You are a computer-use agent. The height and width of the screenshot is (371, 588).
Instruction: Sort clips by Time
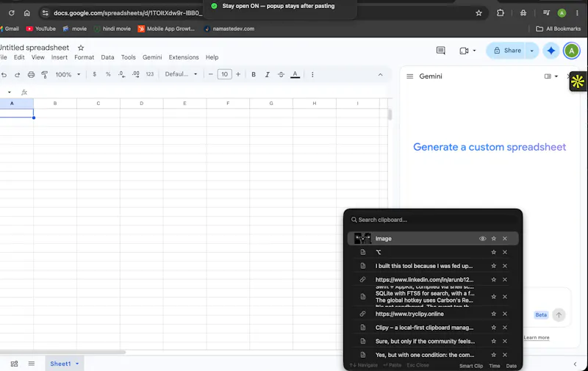(x=494, y=366)
